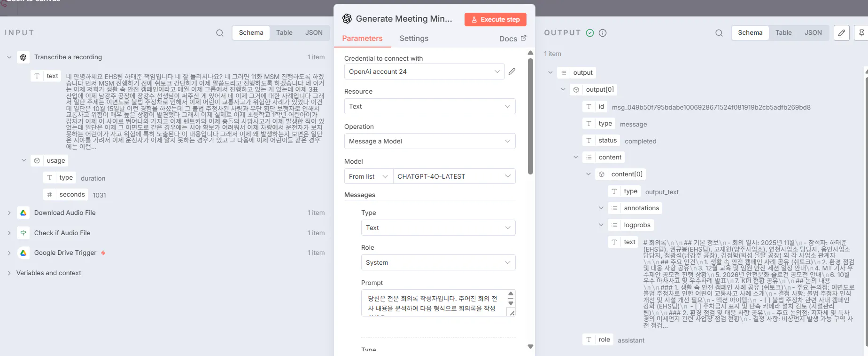The height and width of the screenshot is (356, 868).
Task: Click the annotations array list icon
Action: point(614,208)
